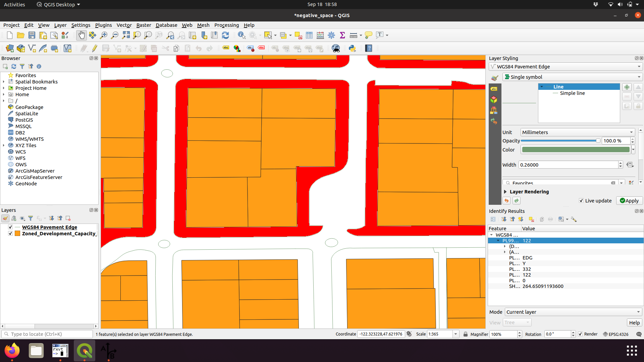Toggle the Render checkbox in status bar
This screenshot has height=362, width=644.
pos(580,334)
